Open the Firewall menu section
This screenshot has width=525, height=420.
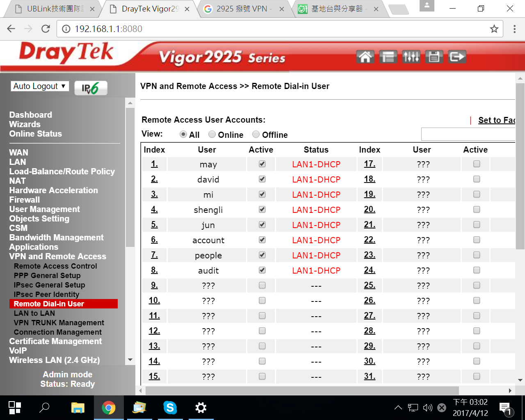tap(25, 200)
